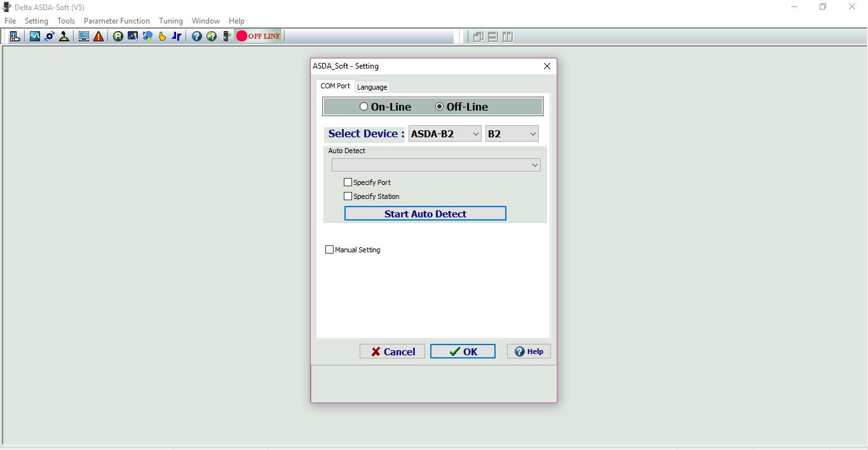Restore down the Delta ASDA-Soft window
Viewport: 868px width, 450px height.
823,6
